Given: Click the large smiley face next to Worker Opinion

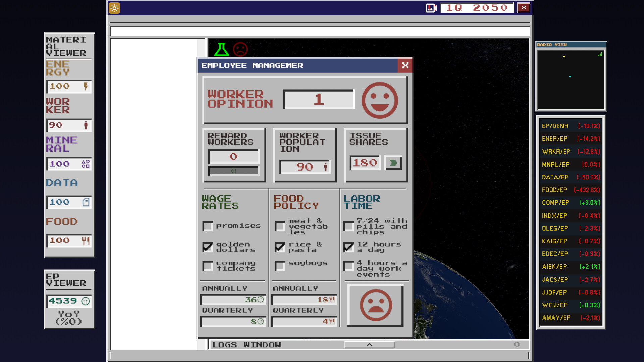Looking at the screenshot, I should click(x=380, y=100).
